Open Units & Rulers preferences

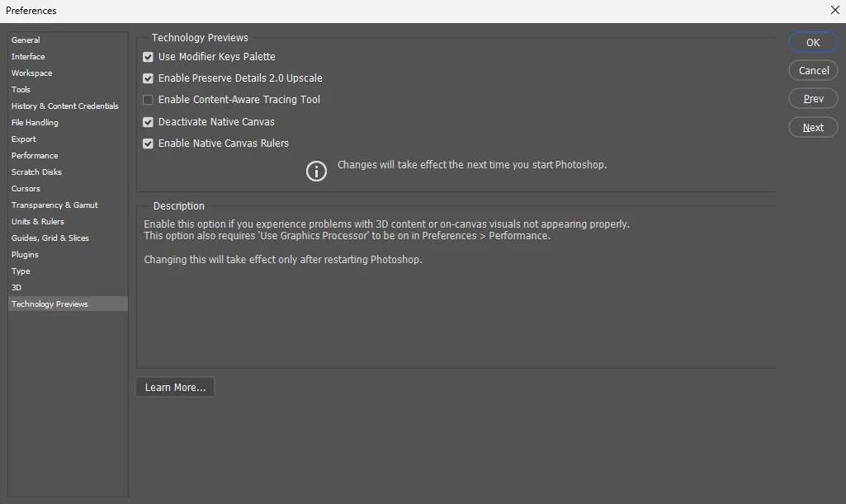click(x=68, y=222)
